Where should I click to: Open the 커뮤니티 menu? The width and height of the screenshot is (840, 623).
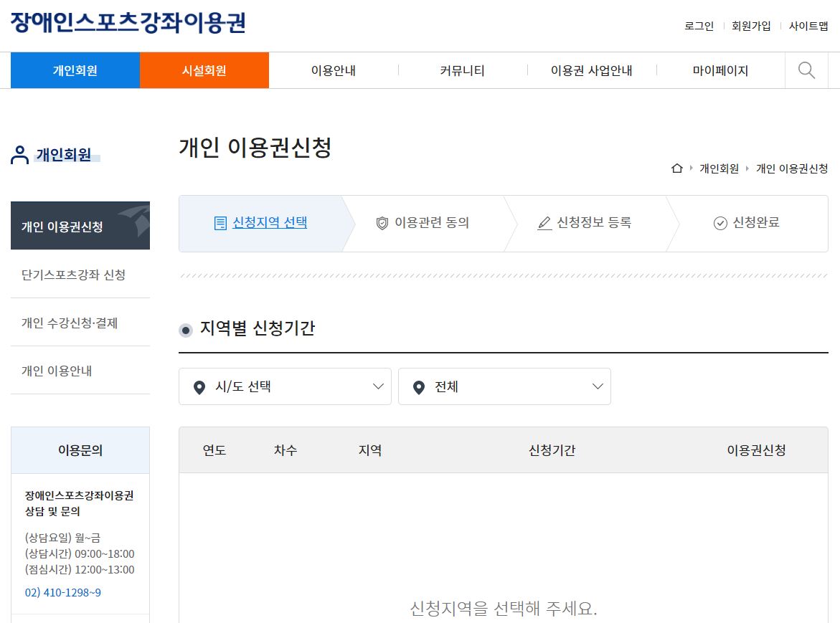(463, 70)
